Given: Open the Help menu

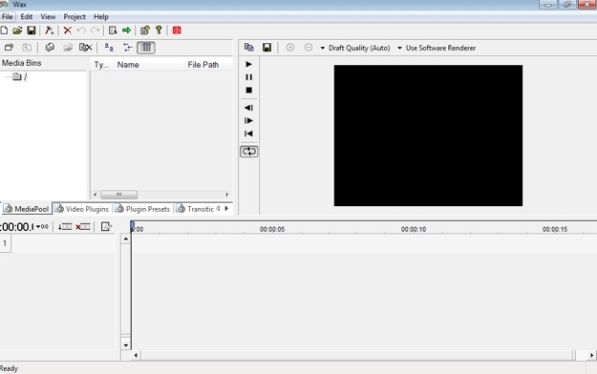Looking at the screenshot, I should [x=101, y=17].
